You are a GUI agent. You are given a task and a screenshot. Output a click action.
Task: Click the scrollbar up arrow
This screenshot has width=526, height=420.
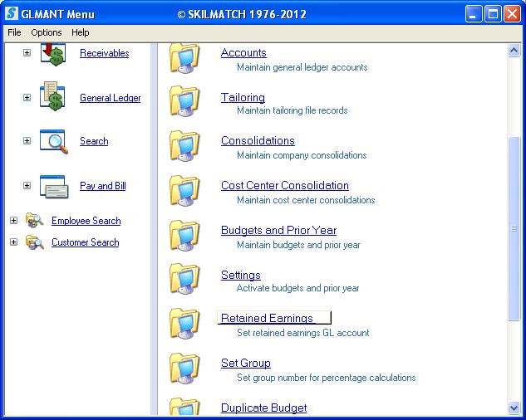pos(514,51)
